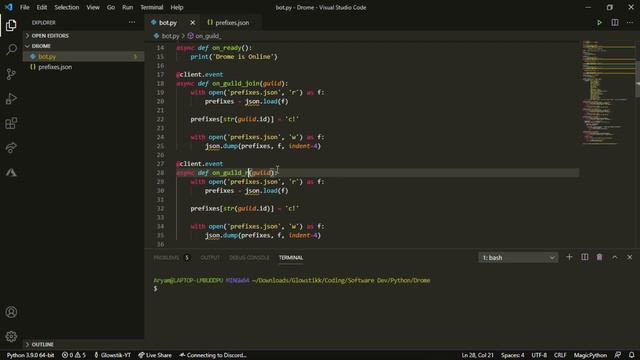This screenshot has height=360, width=640.
Task: Open the View menu
Action: (x=93, y=7)
